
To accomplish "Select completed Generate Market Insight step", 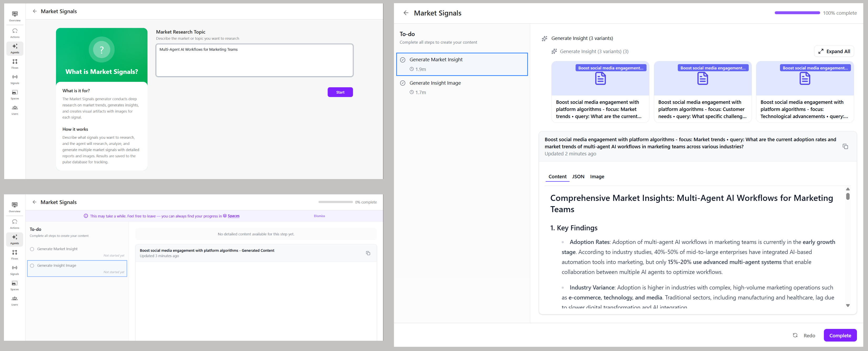I will coord(462,64).
